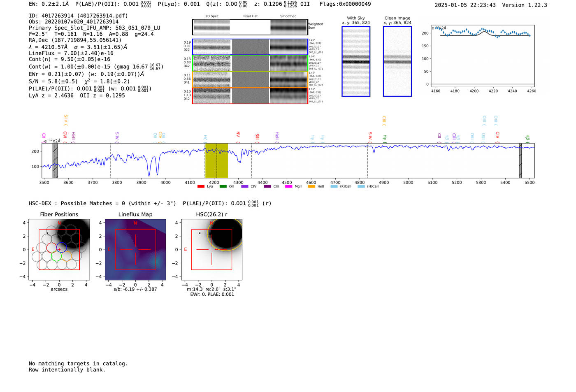Select the blue-bordered fiber spectrum row

click(250, 47)
